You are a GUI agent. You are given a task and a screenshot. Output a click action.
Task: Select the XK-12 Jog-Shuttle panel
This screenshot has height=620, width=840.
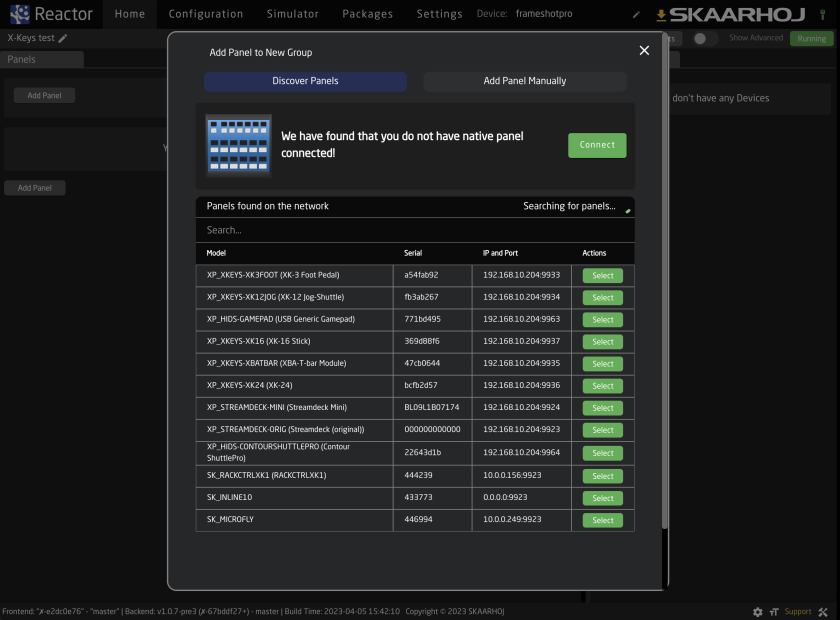[x=603, y=297]
